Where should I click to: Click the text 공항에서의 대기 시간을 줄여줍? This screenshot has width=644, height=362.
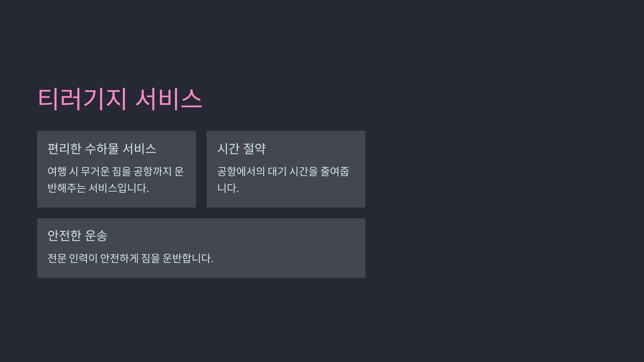point(283,171)
